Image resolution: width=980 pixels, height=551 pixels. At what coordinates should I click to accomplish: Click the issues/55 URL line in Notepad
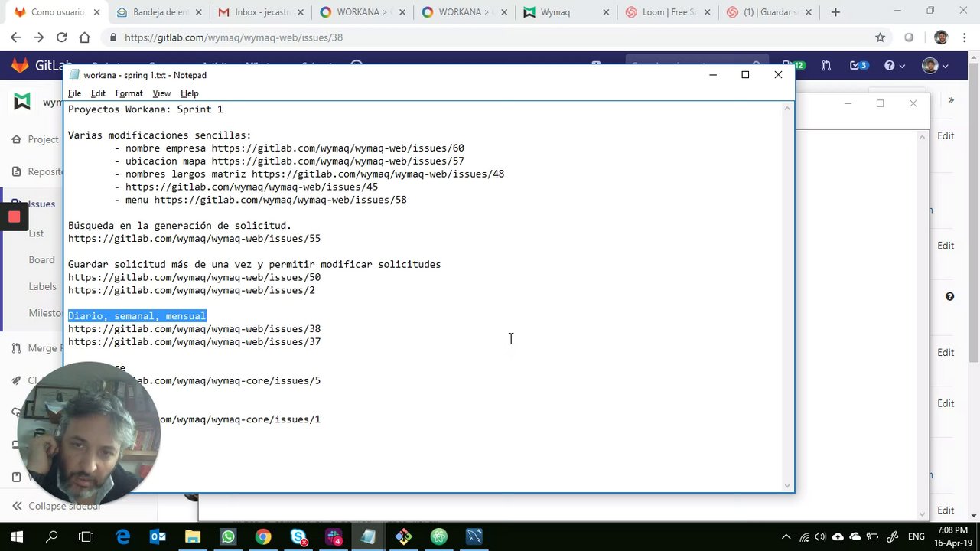tap(194, 239)
